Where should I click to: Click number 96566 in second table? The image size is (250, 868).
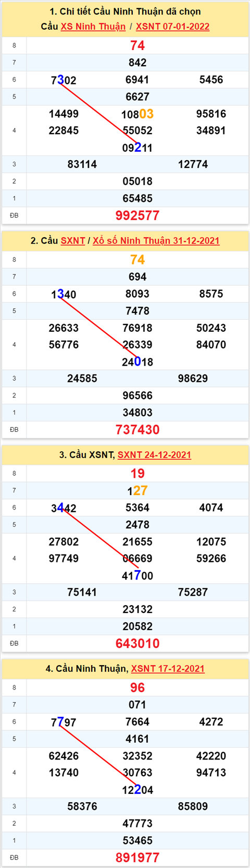(137, 395)
